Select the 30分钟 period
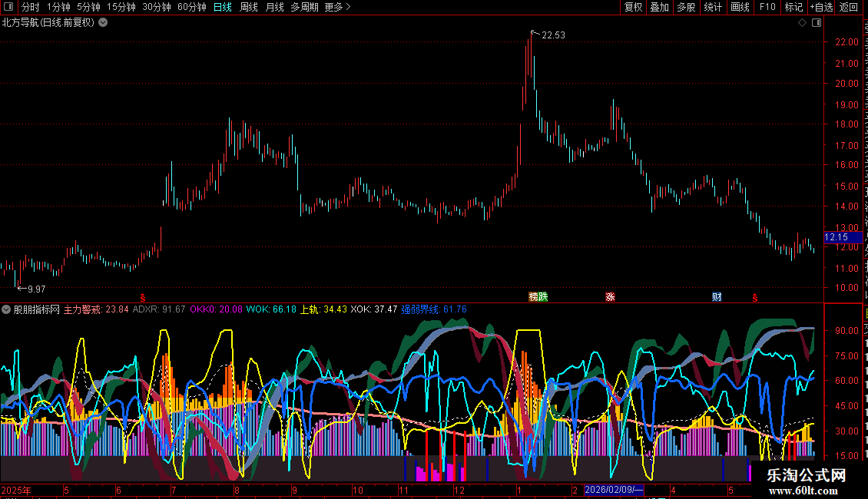The height and width of the screenshot is (499, 868). 156,7
